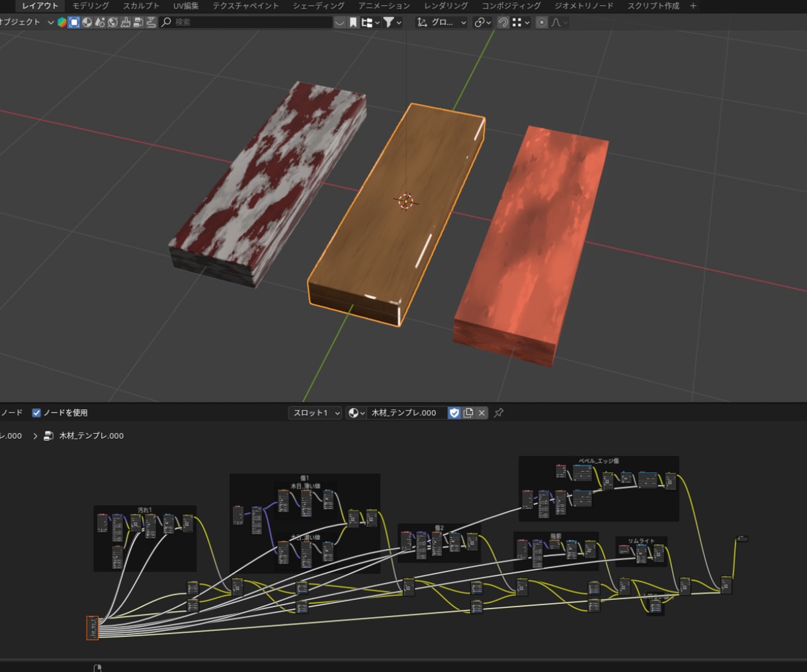This screenshot has width=807, height=672.
Task: Open the display mode hierarchy dropdown
Action: pyautogui.click(x=370, y=22)
